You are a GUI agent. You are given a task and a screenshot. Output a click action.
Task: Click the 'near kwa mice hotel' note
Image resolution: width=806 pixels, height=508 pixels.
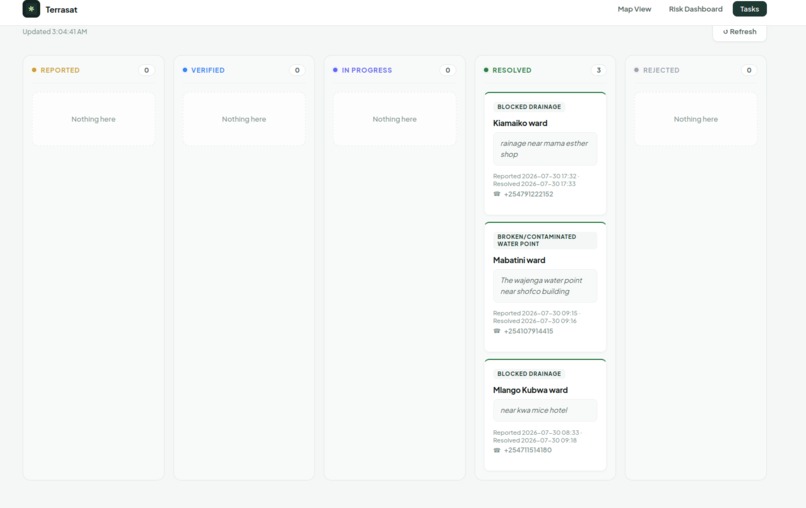click(545, 410)
